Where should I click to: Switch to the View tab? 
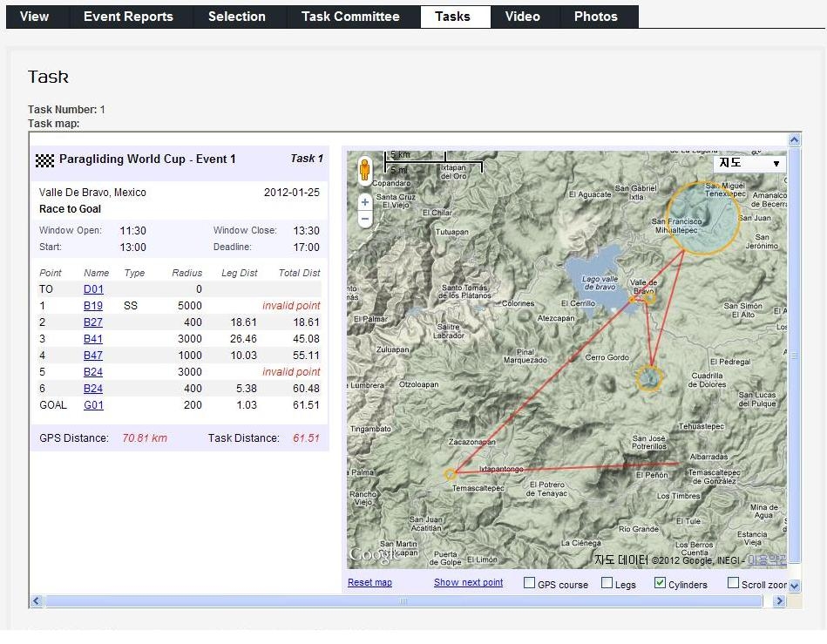35,17
